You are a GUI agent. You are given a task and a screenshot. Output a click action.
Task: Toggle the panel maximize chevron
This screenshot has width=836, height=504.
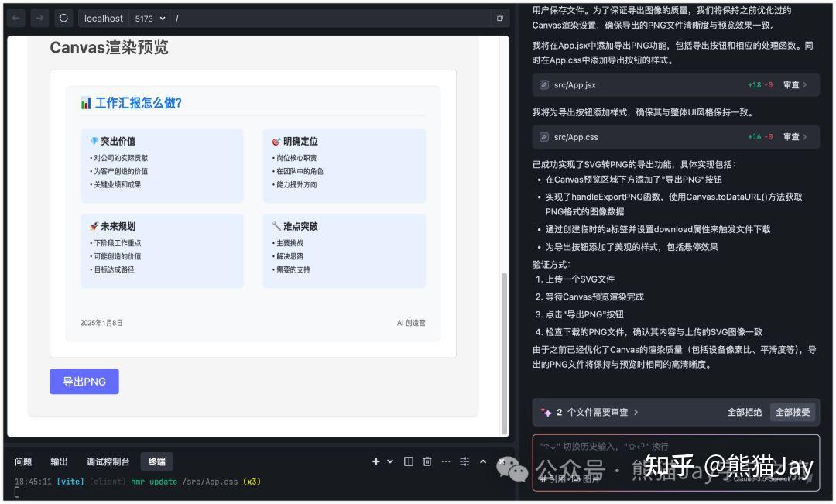coord(483,461)
